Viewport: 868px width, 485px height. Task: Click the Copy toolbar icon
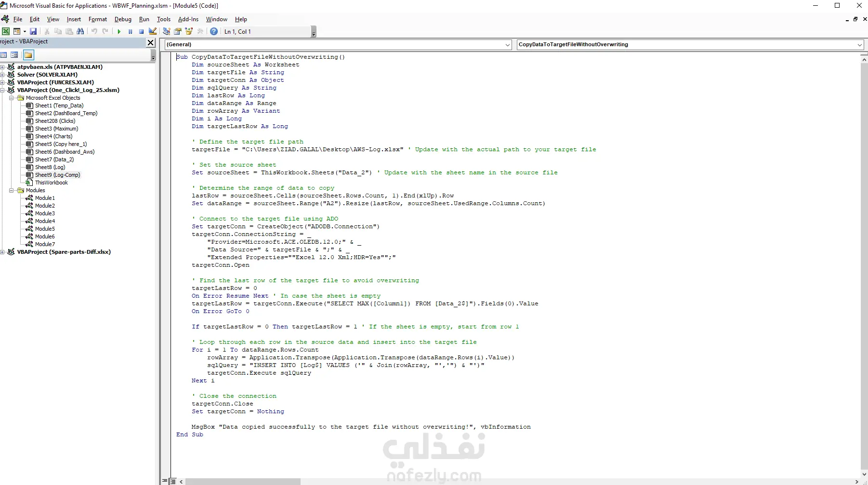pos(58,31)
